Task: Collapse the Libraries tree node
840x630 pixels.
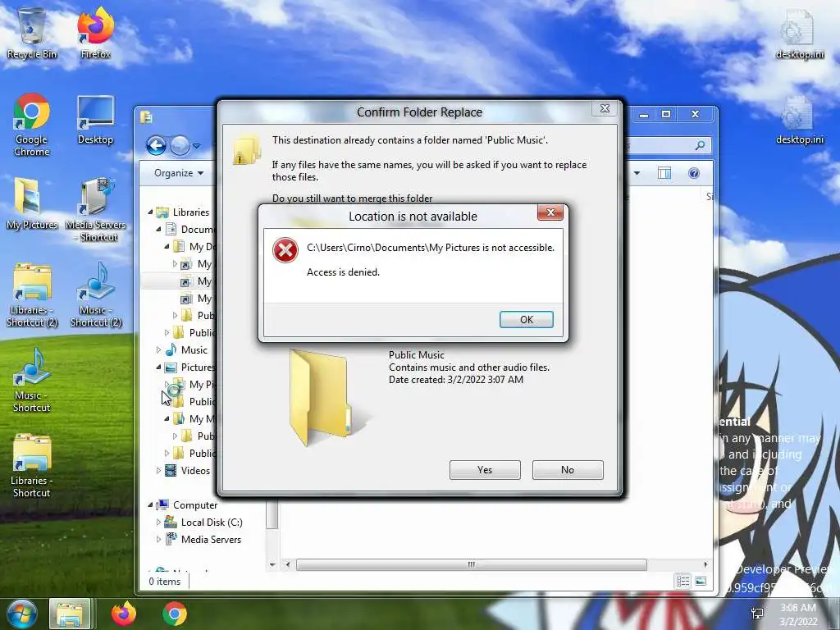Action: pos(151,212)
